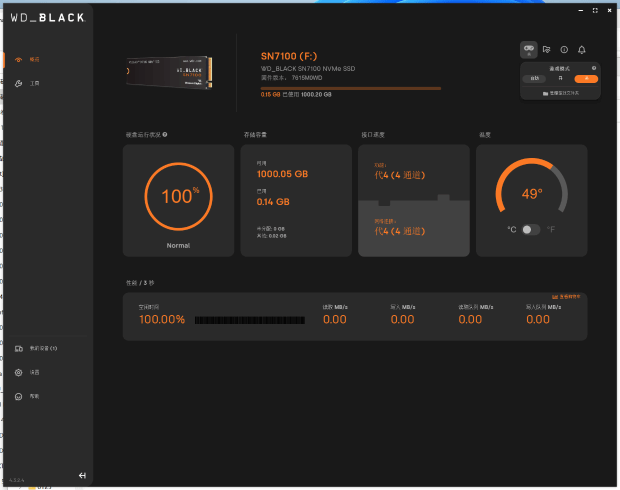This screenshot has height=490, width=620.
Task: Click the version number 4.3.2.4 text
Action: point(17,480)
